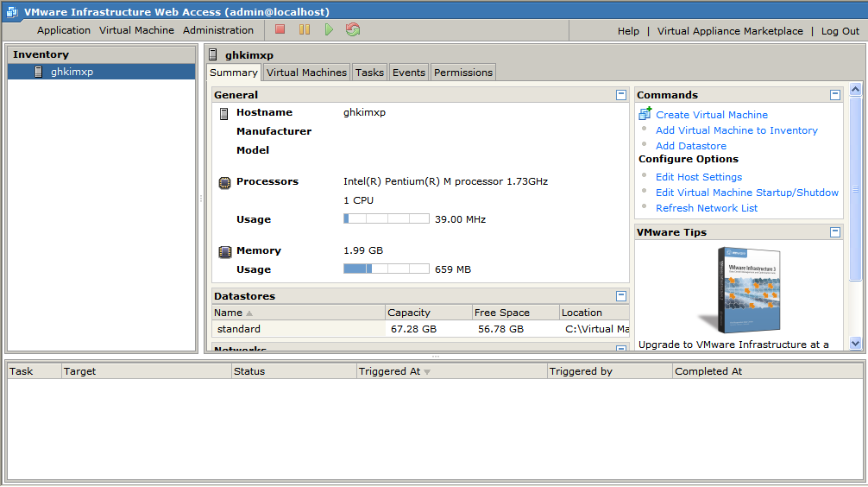868x487 pixels.
Task: Click the host icon next to ghkimxp in Inventory
Action: 39,72
